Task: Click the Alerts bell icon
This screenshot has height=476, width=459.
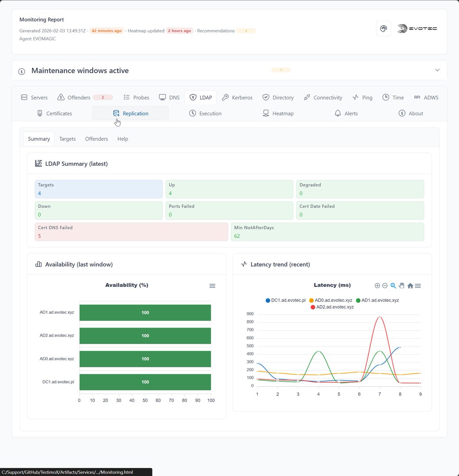Action: coord(338,113)
